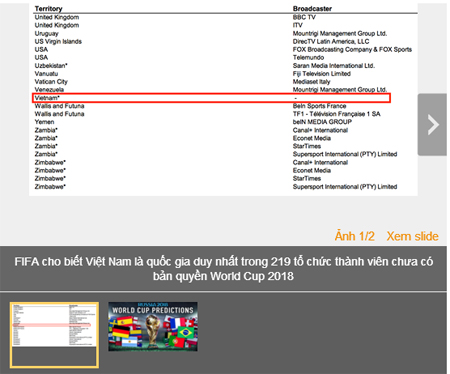Click the Territory column header

pos(48,9)
